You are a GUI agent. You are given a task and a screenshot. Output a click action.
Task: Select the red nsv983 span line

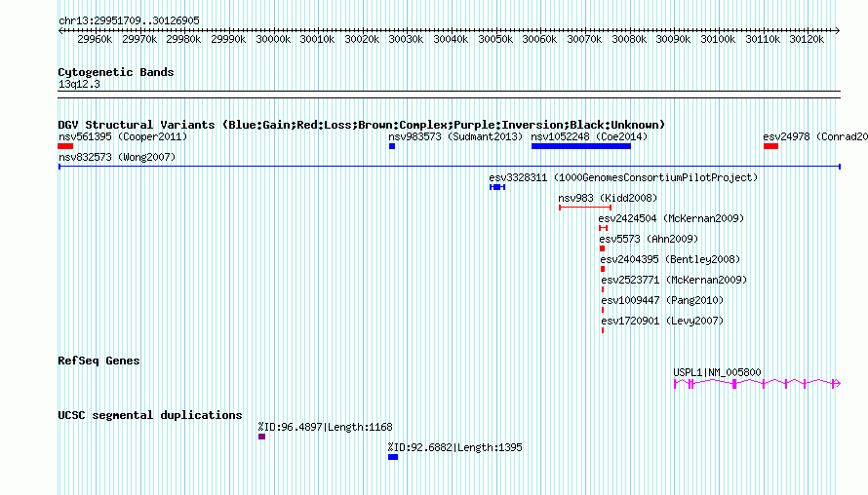pos(585,208)
